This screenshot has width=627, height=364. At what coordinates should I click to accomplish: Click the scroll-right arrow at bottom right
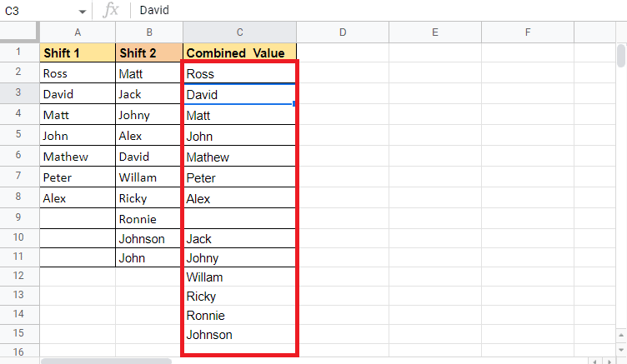[609, 361]
